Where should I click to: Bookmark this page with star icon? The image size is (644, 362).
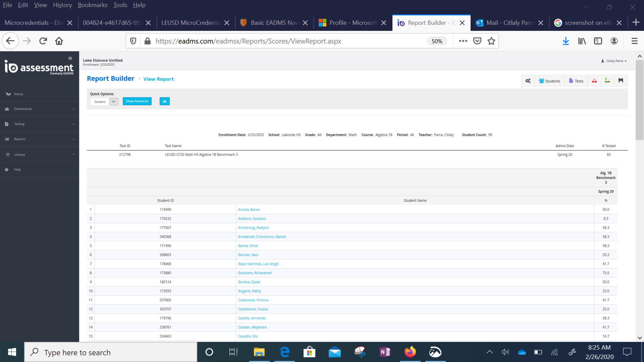(491, 41)
